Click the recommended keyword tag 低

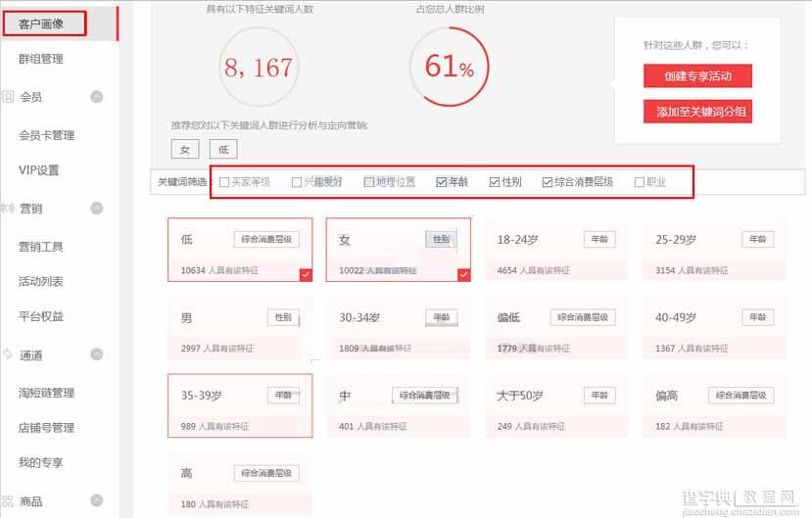pyautogui.click(x=223, y=149)
